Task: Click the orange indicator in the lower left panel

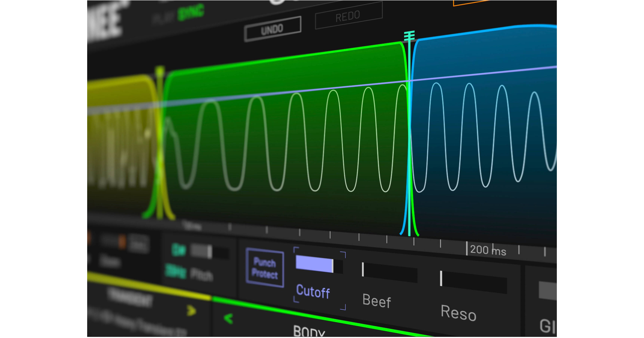Action: click(122, 241)
